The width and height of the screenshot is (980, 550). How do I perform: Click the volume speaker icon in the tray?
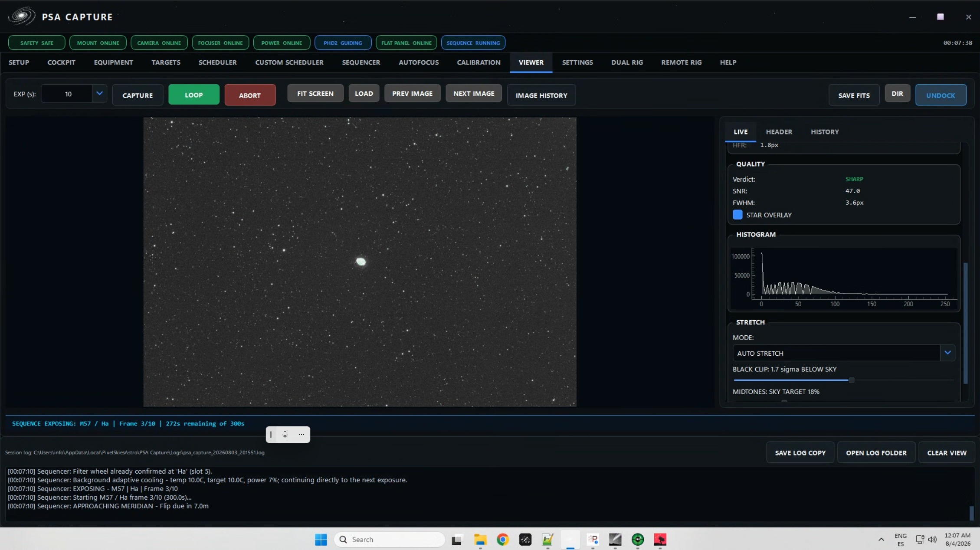coord(932,540)
